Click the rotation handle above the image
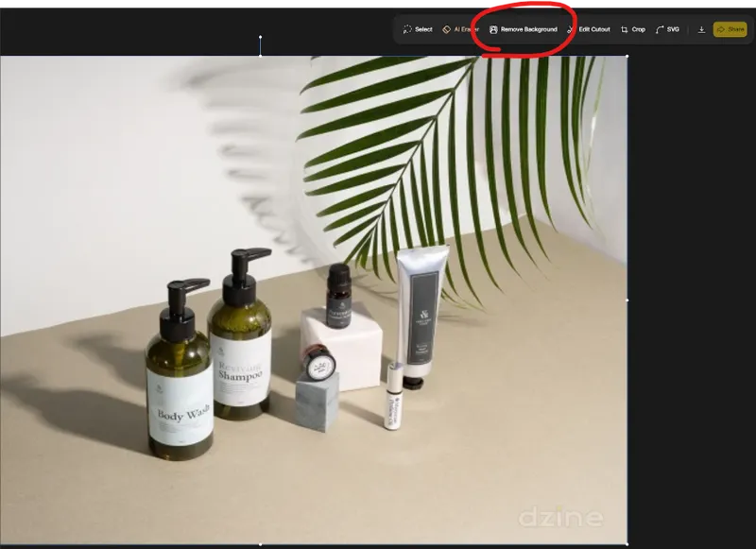756x549 pixels. [x=261, y=37]
